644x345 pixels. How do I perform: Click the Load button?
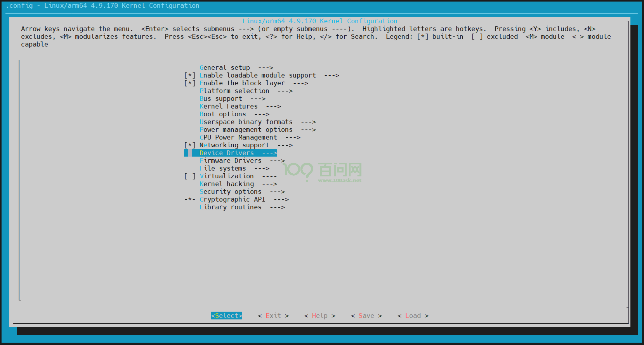pyautogui.click(x=413, y=316)
